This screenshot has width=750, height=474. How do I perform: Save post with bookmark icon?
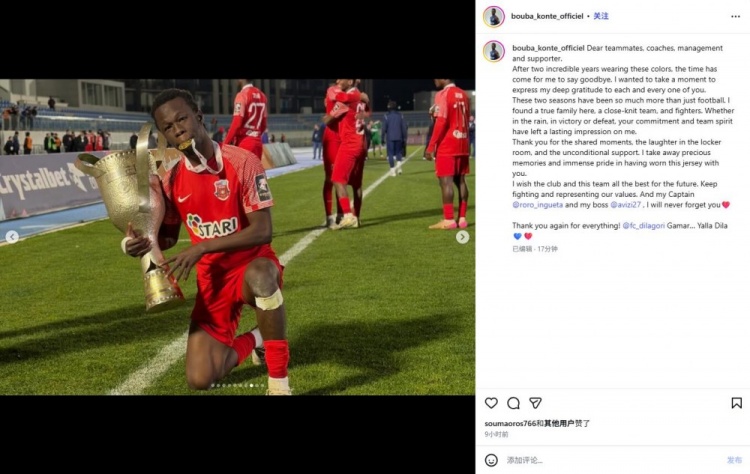[737, 403]
